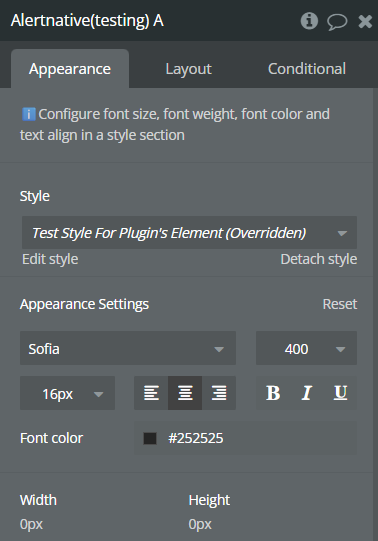
Task: Toggle italic text formatting
Action: coord(307,393)
